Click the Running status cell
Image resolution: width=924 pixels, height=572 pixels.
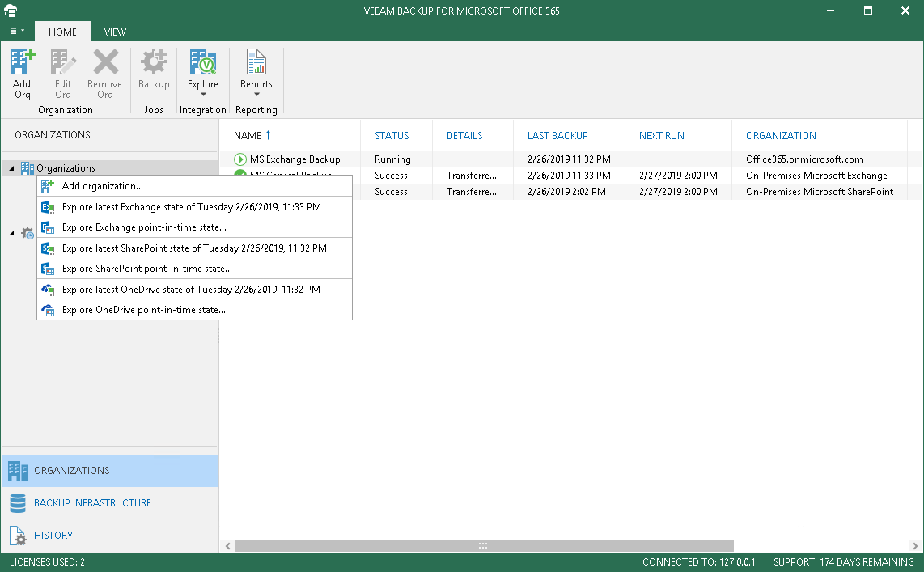392,159
